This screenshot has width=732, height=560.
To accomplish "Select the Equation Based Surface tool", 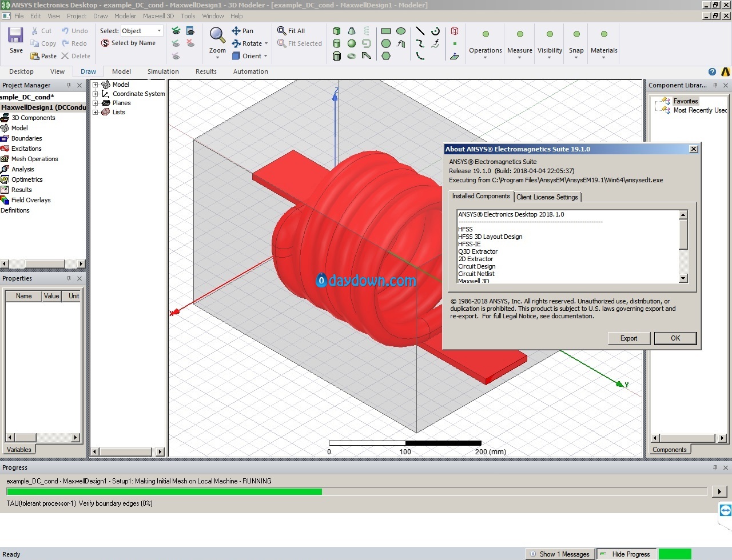I will pyautogui.click(x=401, y=43).
